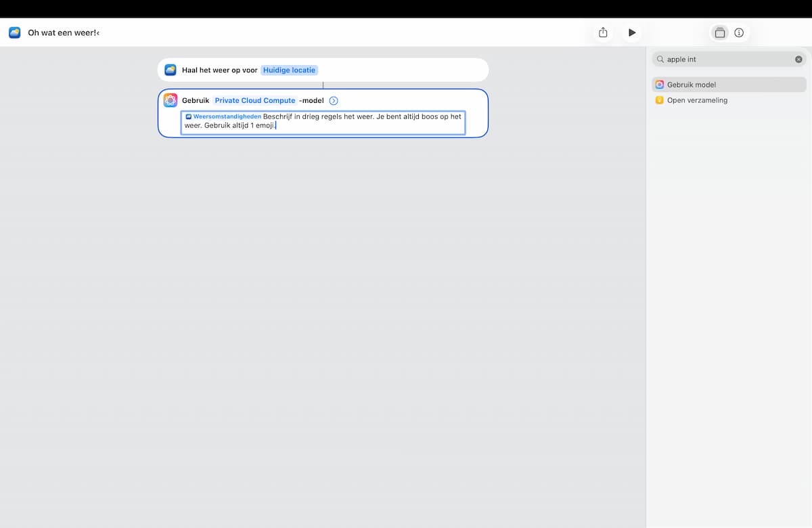This screenshot has width=812, height=528.
Task: Select 'Open verzameling' action in results
Action: (729, 100)
